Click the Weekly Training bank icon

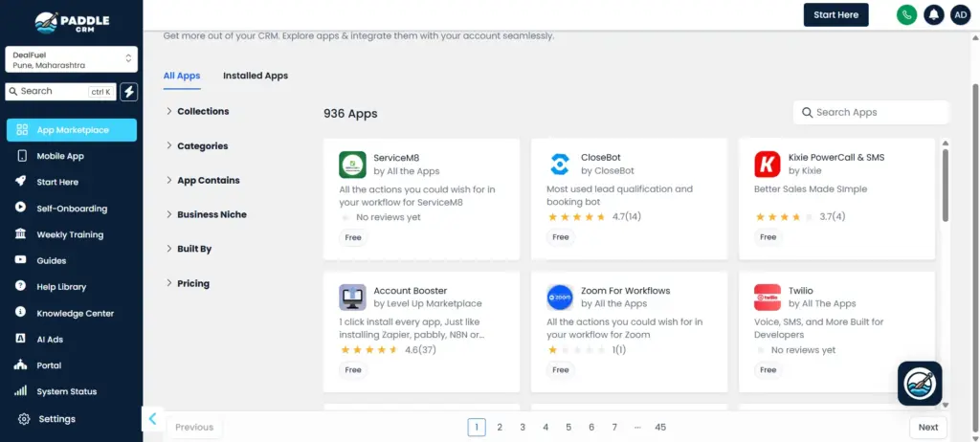point(21,234)
